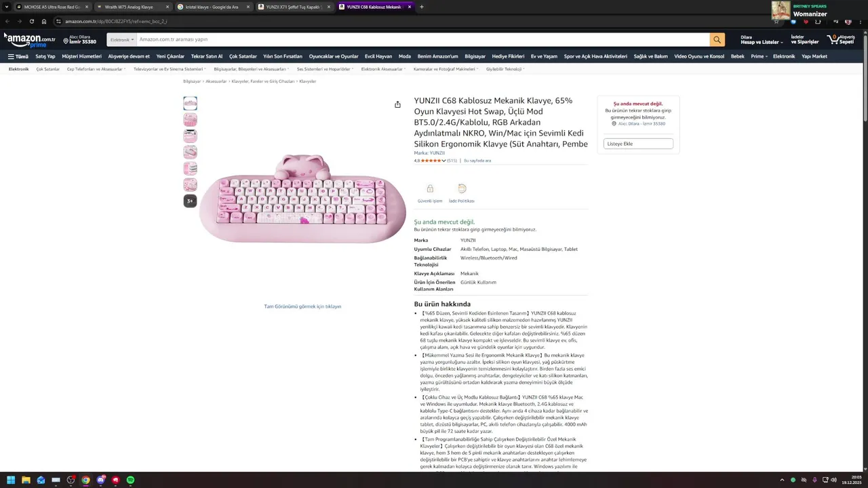The height and width of the screenshot is (488, 868).
Task: Open the shopping cart icon
Action: tap(840, 40)
